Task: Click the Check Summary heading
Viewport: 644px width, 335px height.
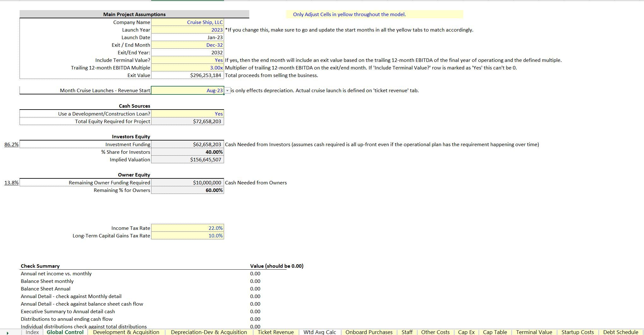Action: tap(40, 266)
